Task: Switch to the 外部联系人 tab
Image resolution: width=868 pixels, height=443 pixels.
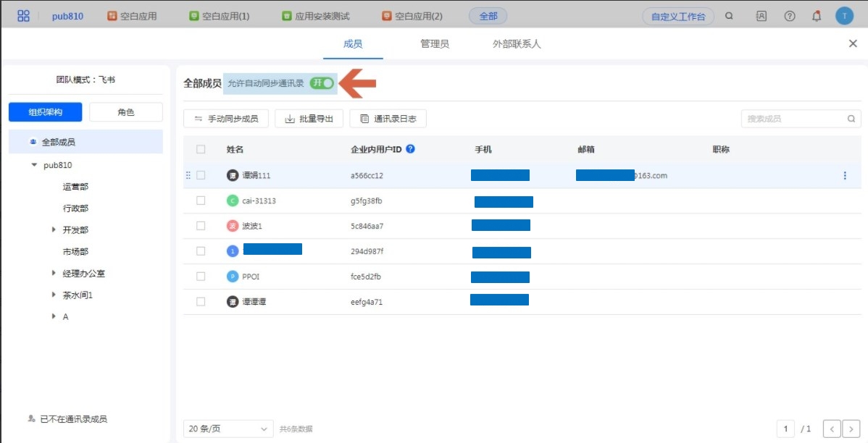Action: (x=517, y=44)
